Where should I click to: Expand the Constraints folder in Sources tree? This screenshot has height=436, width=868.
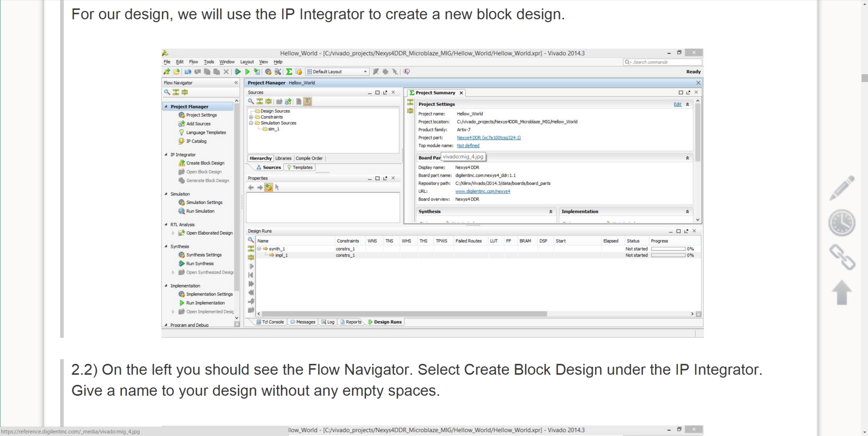251,117
